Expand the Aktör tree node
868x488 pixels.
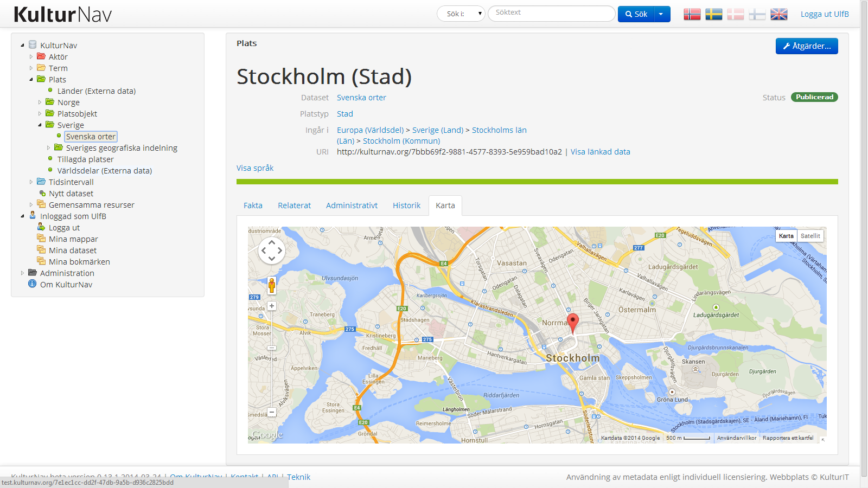click(x=31, y=56)
